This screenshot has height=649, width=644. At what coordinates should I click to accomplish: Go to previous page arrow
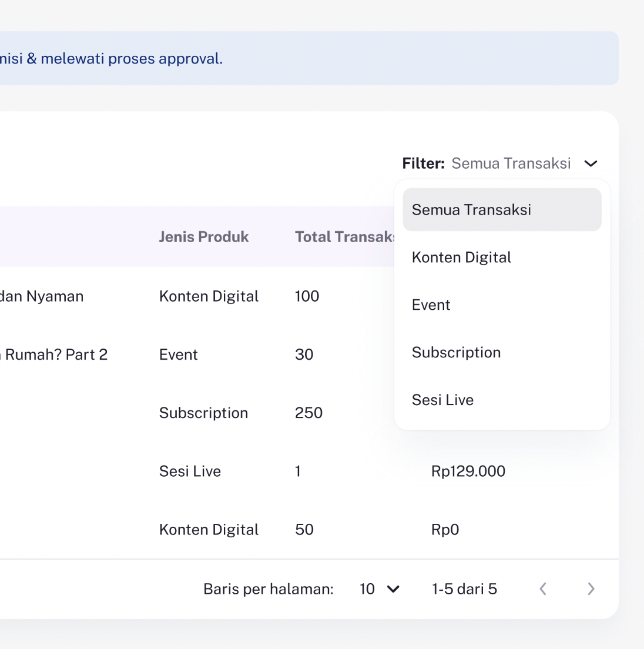[543, 589]
